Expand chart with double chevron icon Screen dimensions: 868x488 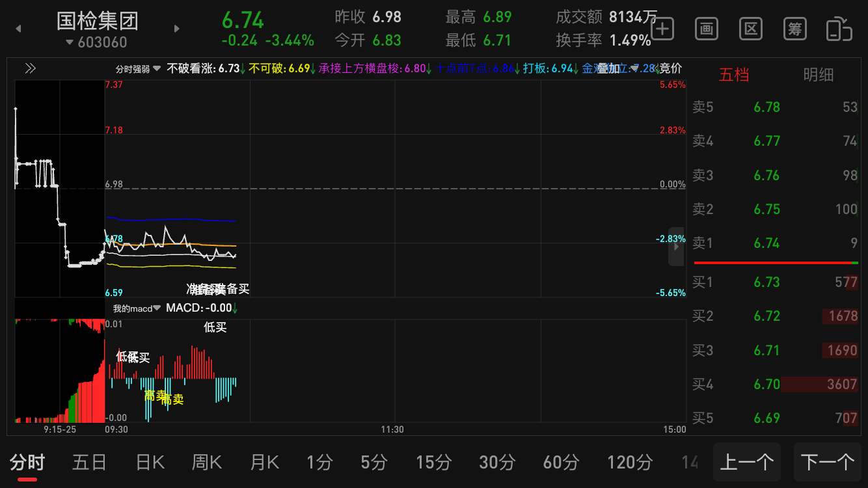pyautogui.click(x=30, y=68)
